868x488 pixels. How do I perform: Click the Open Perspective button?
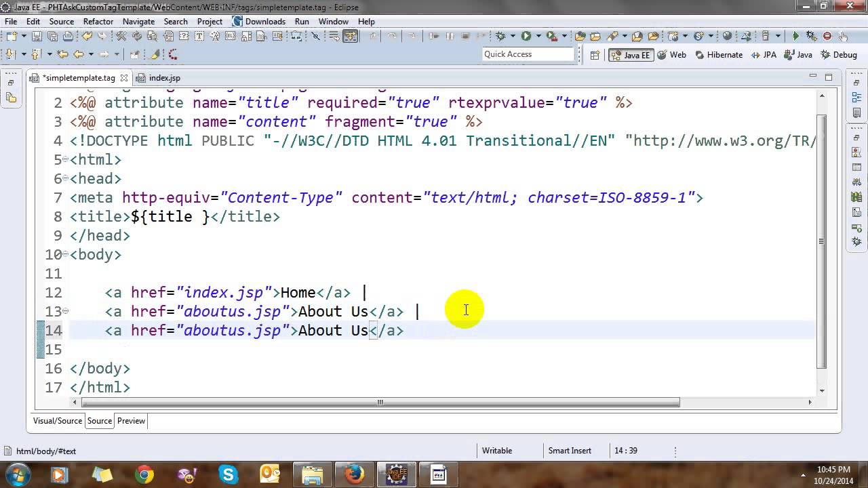(595, 54)
